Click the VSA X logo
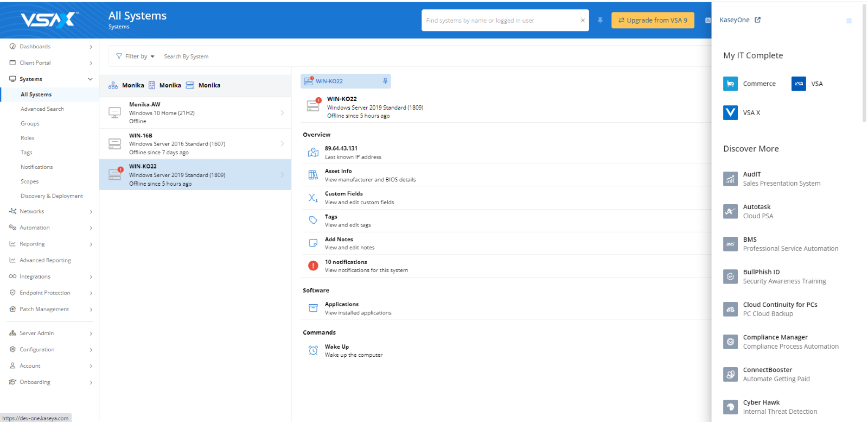Screen dimensions: 868x422 point(49,20)
